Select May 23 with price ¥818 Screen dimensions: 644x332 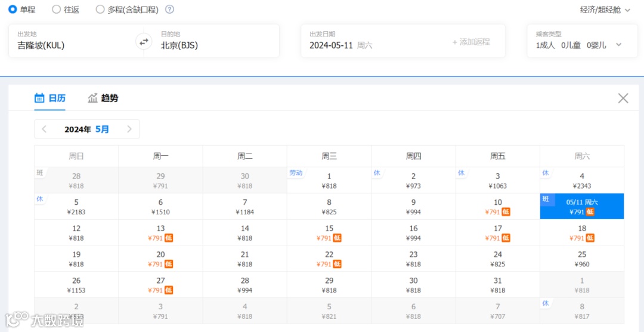(x=414, y=259)
